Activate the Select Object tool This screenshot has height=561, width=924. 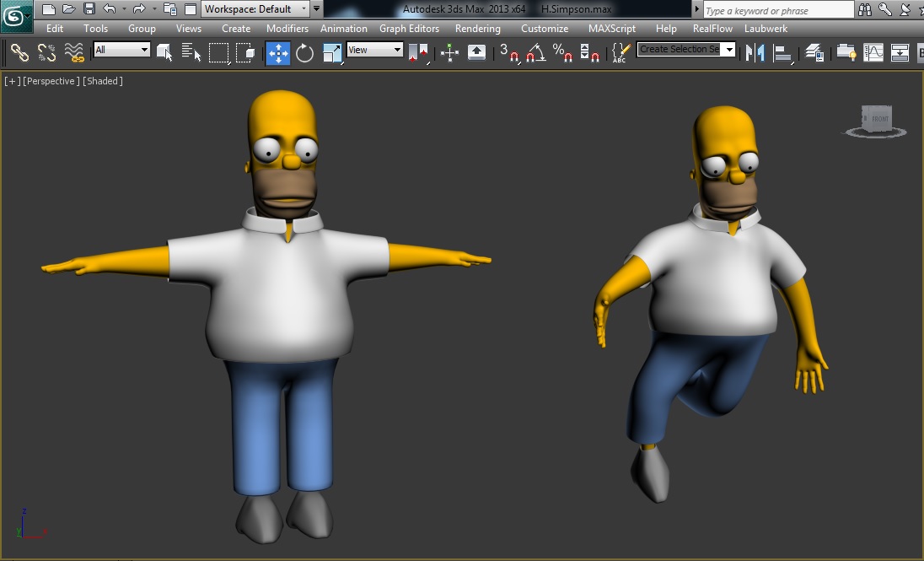[164, 52]
